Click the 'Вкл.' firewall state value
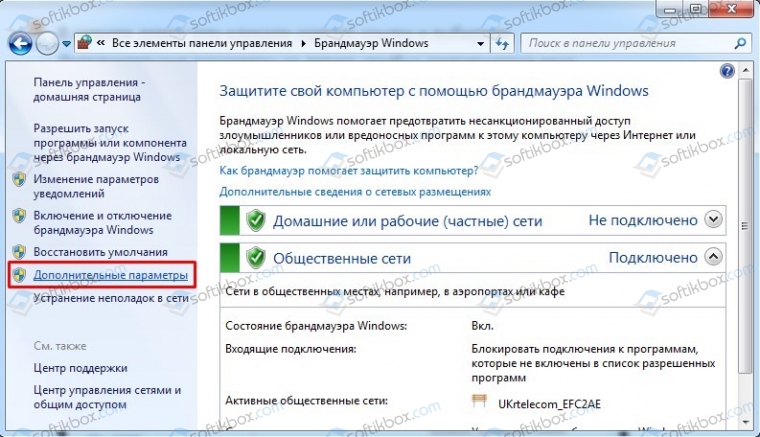 click(x=482, y=326)
